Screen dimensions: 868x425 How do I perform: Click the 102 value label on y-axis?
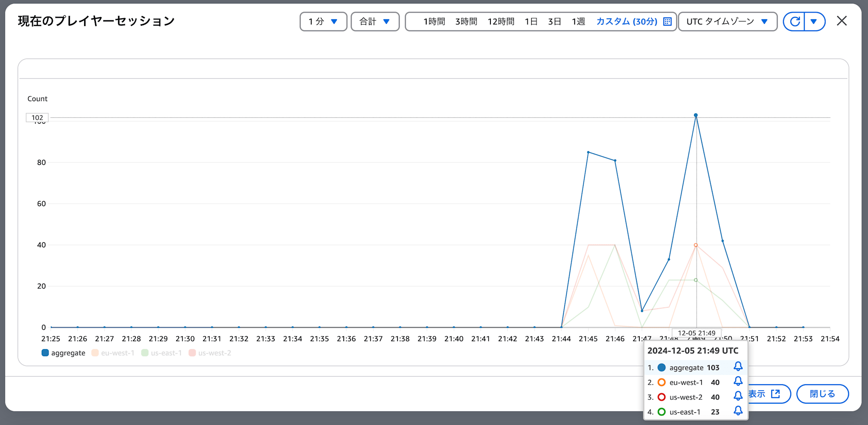(37, 118)
